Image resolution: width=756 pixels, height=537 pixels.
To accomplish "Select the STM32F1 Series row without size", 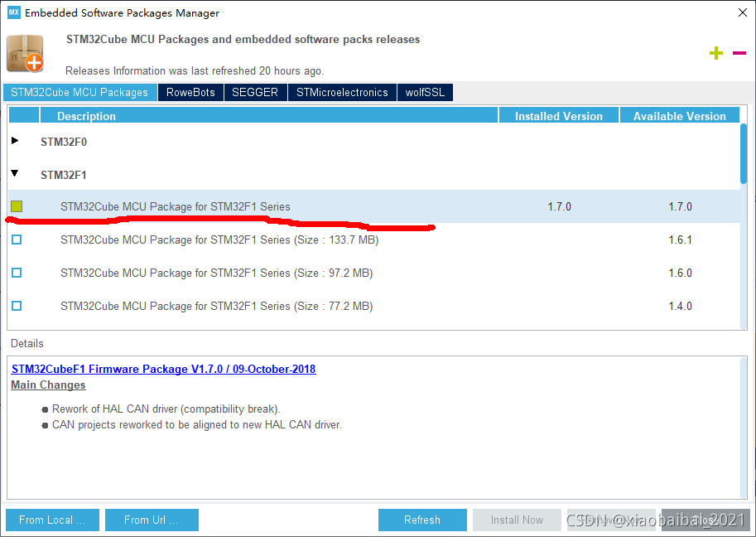I will (x=373, y=206).
